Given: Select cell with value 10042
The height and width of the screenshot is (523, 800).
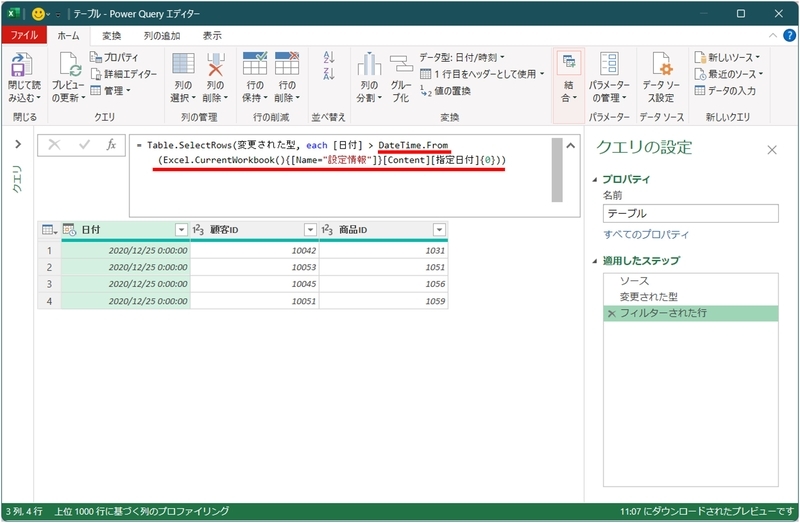Looking at the screenshot, I should pyautogui.click(x=255, y=251).
